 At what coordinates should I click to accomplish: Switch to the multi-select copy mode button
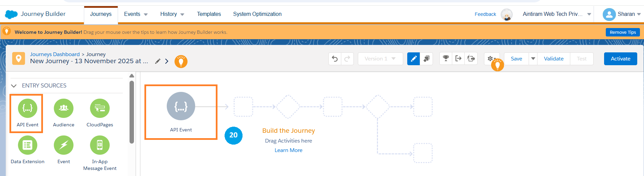point(427,59)
